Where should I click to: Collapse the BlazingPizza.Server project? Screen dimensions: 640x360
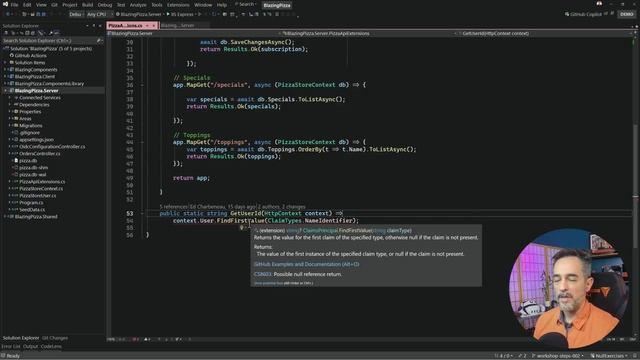pos(5,91)
